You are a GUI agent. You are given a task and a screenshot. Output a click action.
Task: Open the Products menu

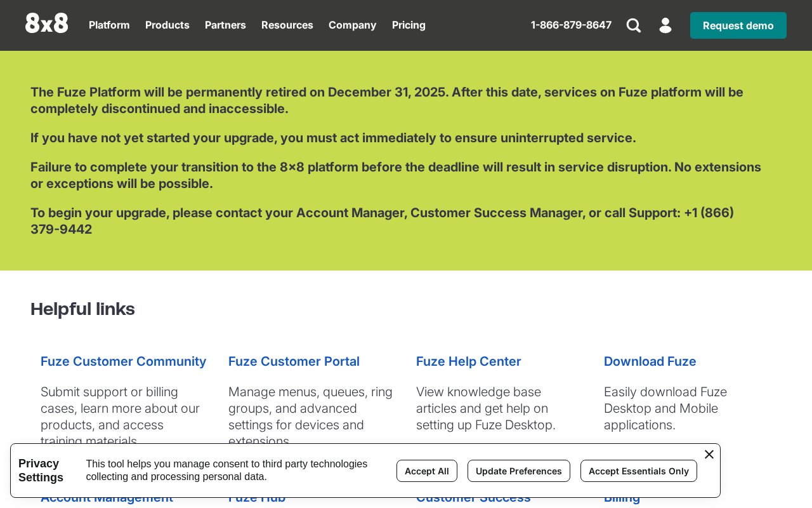point(167,25)
